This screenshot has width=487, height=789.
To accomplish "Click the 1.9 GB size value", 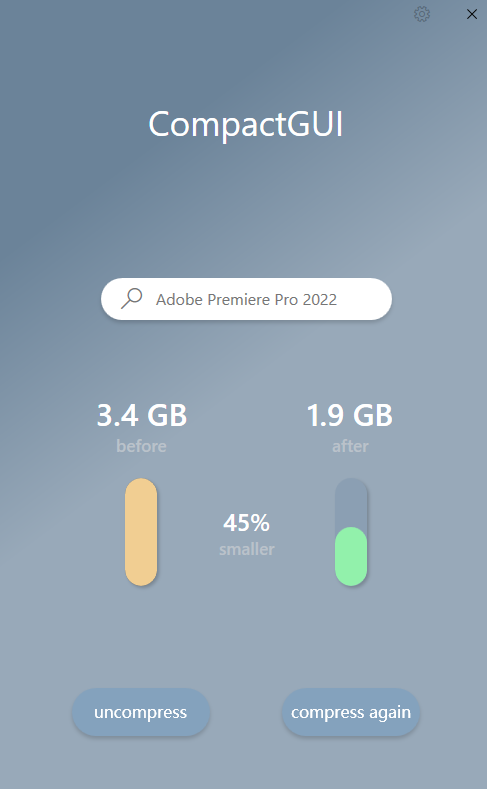I will click(350, 416).
